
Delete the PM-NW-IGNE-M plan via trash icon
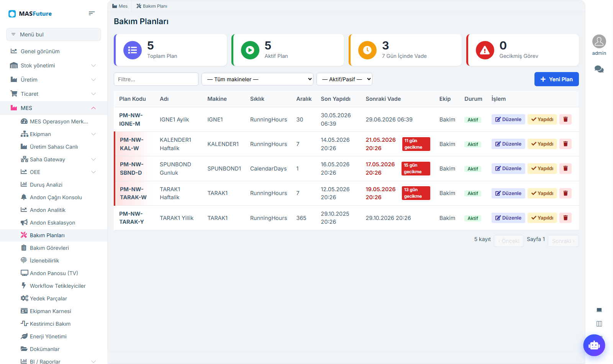click(x=565, y=120)
